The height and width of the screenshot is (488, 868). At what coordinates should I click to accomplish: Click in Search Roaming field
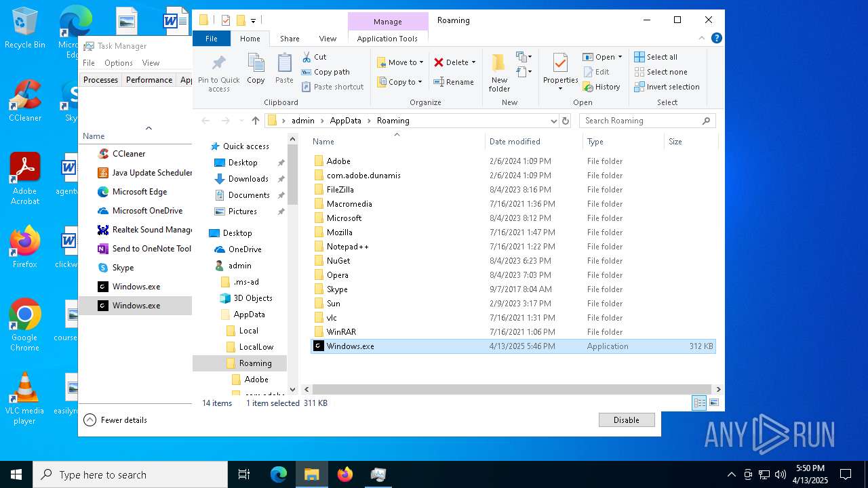click(648, 121)
